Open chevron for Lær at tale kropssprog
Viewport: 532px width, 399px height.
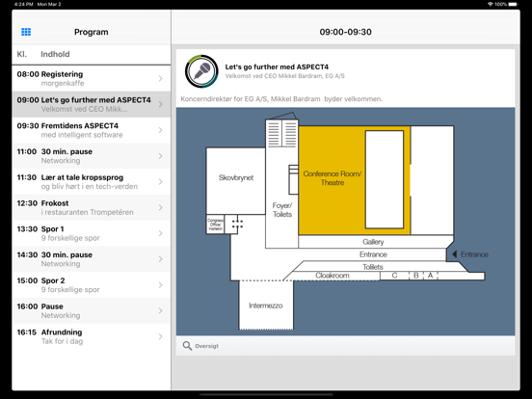161,181
